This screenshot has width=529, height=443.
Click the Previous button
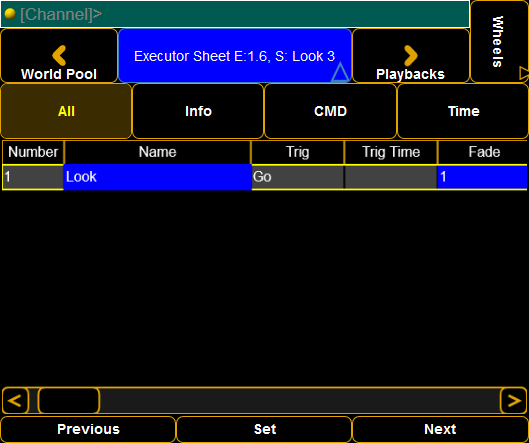88,430
